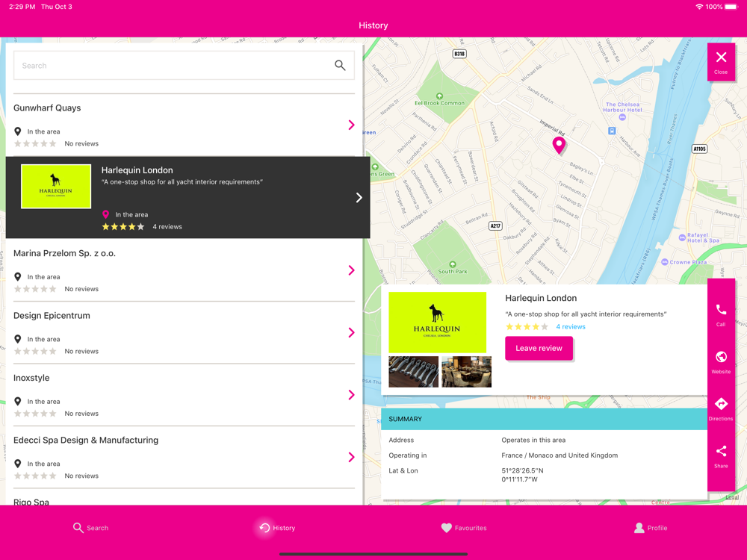Click star rating in the detail card
The width and height of the screenshot is (747, 560).
click(x=527, y=327)
